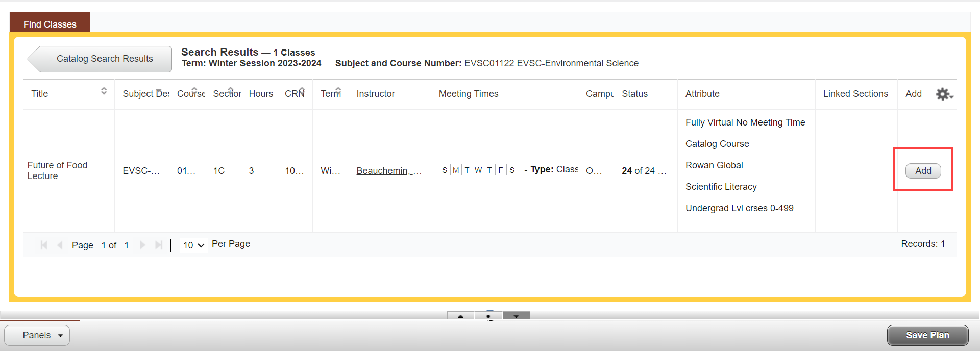Image resolution: width=980 pixels, height=351 pixels.
Task: Click the page number input field
Action: click(104, 245)
